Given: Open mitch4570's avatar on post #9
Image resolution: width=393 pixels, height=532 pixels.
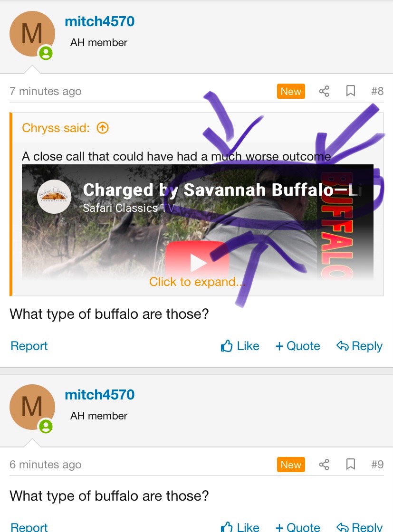Looking at the screenshot, I should click(32, 407).
